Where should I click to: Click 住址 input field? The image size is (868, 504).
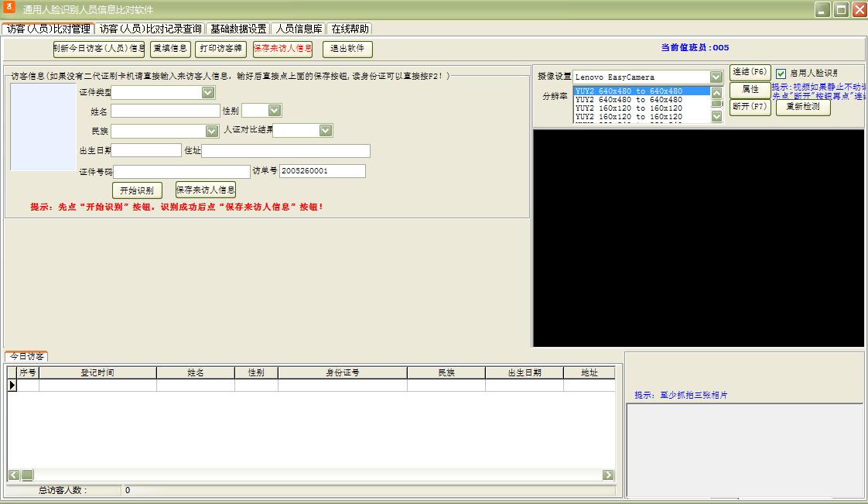click(285, 151)
